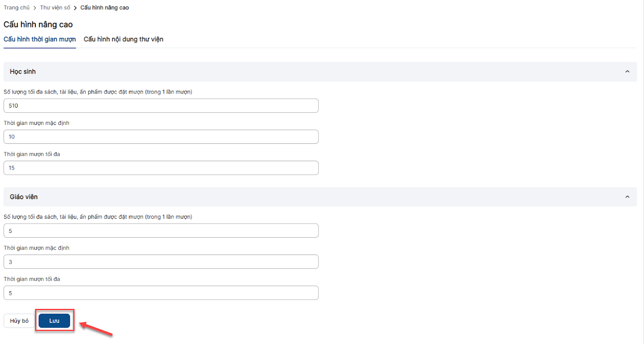Click the breadcrumb arrow after Trang chủ
Viewport: 644px width, 344px height.
tap(35, 8)
